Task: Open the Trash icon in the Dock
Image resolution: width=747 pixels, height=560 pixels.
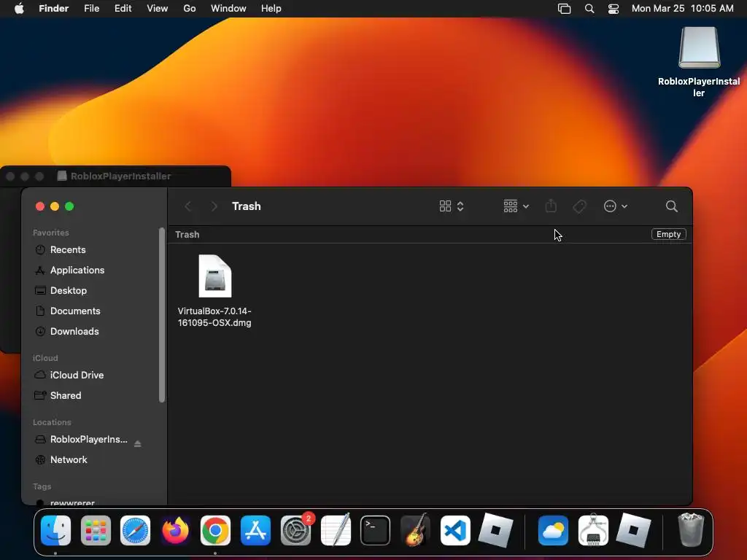Action: pos(691,529)
